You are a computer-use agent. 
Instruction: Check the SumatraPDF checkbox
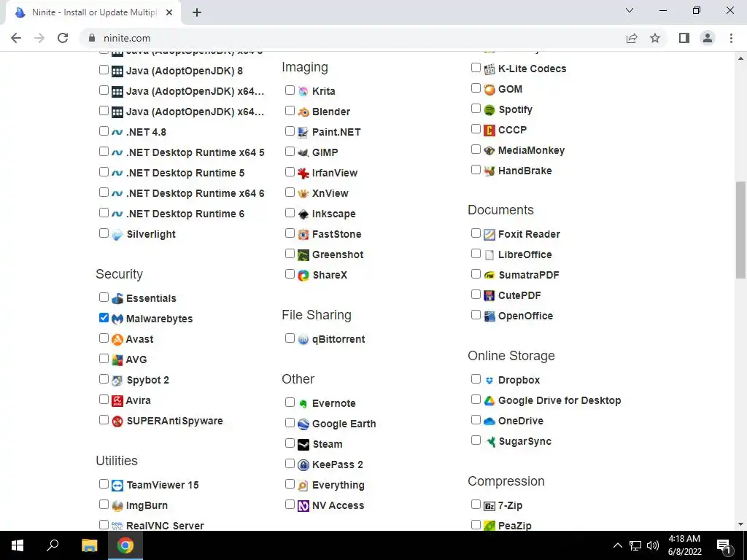[476, 274]
